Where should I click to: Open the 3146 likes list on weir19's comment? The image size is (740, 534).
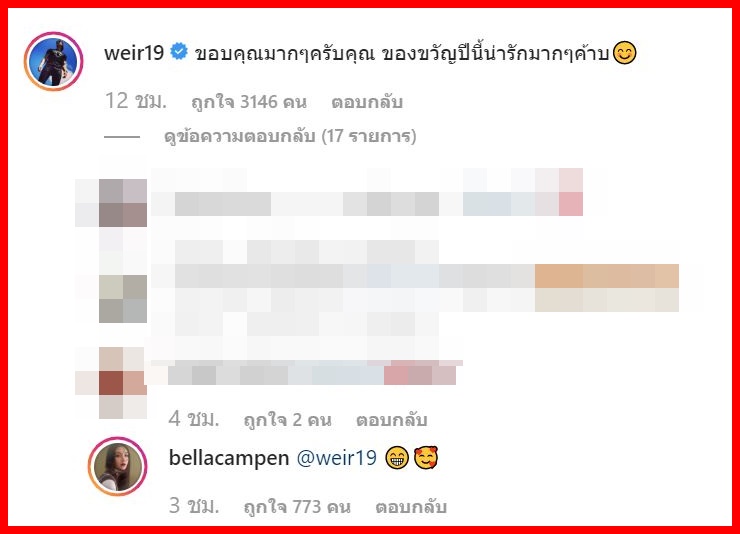click(x=249, y=102)
